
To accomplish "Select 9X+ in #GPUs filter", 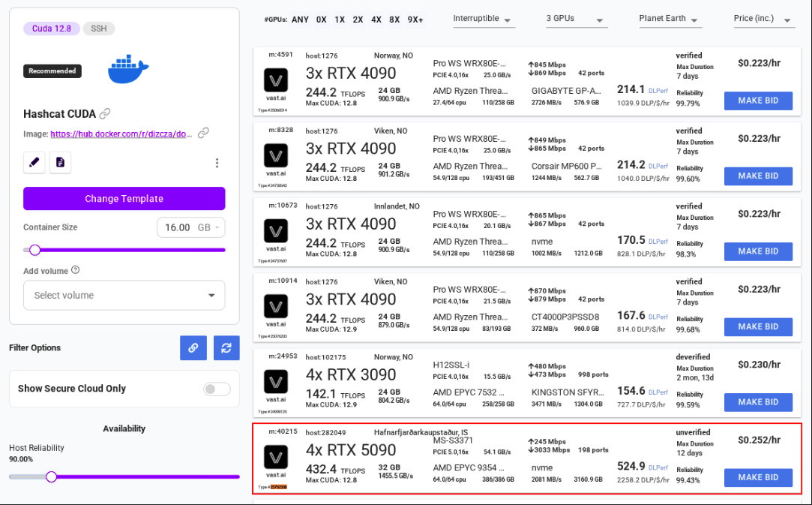I will pyautogui.click(x=415, y=20).
